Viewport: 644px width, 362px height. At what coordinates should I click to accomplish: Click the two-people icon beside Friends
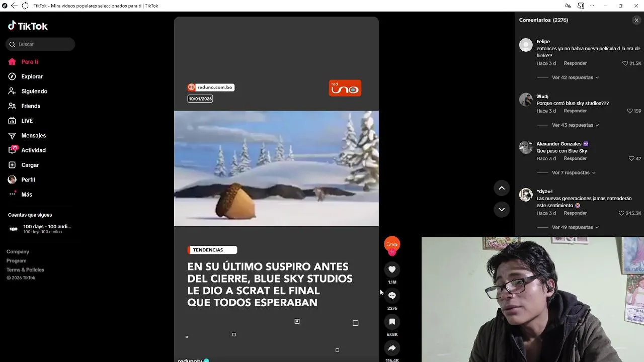click(12, 106)
